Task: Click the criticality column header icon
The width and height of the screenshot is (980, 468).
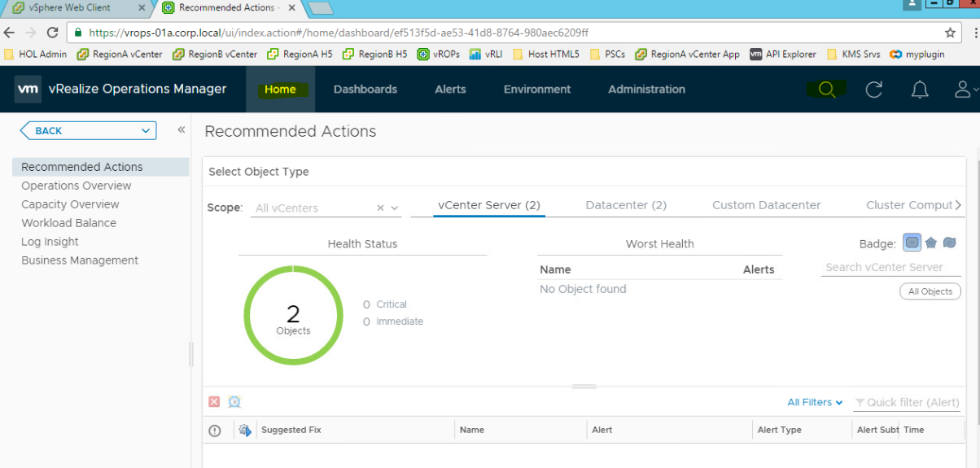Action: tap(215, 431)
